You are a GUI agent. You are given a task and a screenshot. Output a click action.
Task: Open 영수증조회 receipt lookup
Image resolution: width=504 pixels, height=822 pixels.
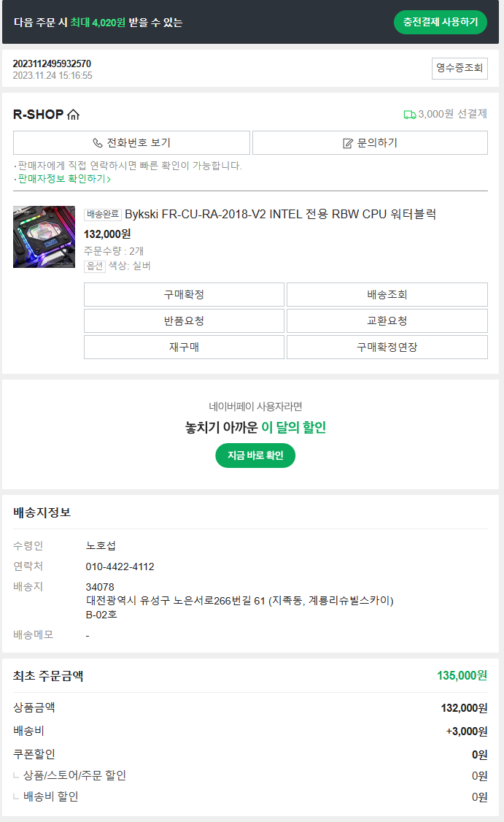tap(460, 69)
